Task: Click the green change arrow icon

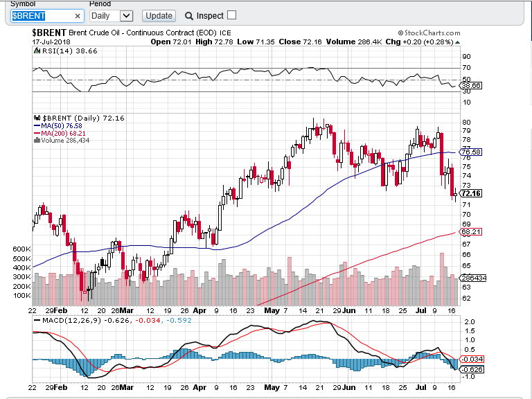Action: [457, 42]
